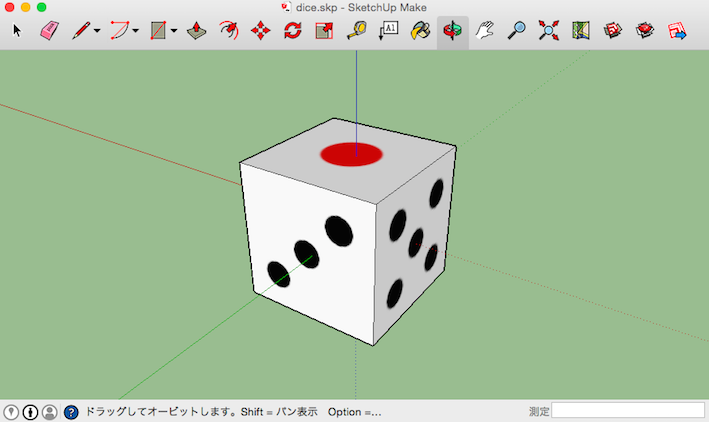Open the Rectangle tool dropdown arrow
This screenshot has width=709, height=422.
pyautogui.click(x=174, y=31)
